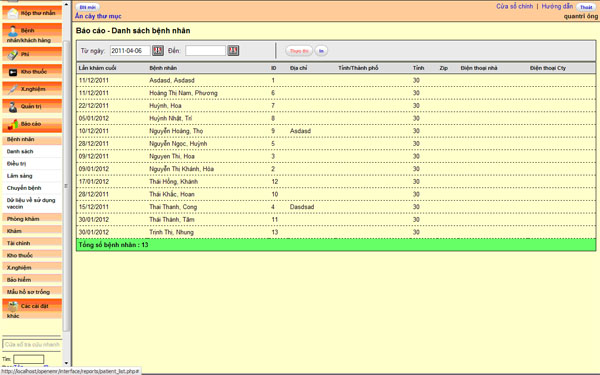600x375 pixels.
Task: Sort by Zip column header
Action: click(x=443, y=68)
